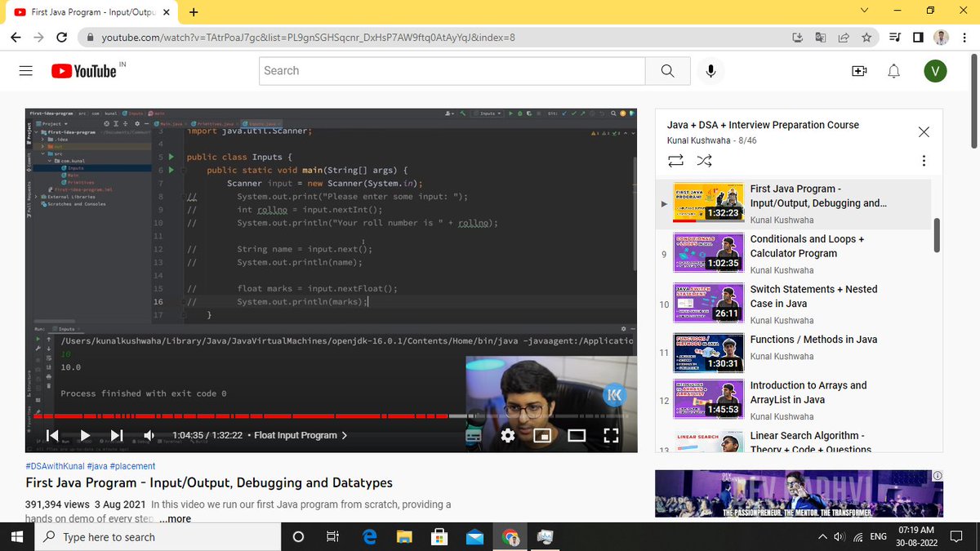Open Switch Statements + Nested Case video thumbnail
This screenshot has height=551, width=980.
708,303
